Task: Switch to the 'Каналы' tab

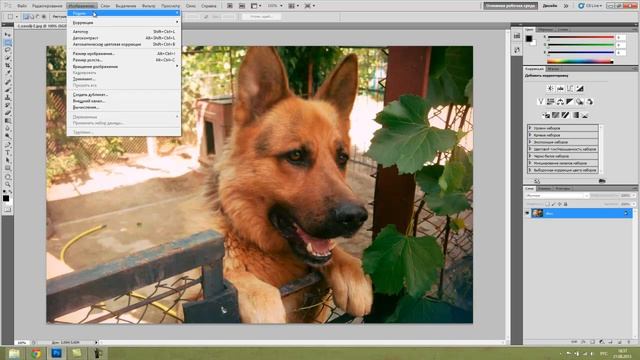Action: pyautogui.click(x=544, y=189)
